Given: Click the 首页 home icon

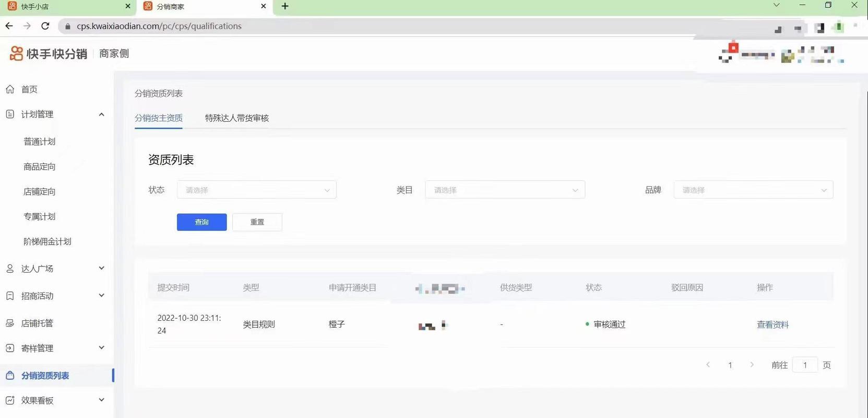Looking at the screenshot, I should 10,89.
